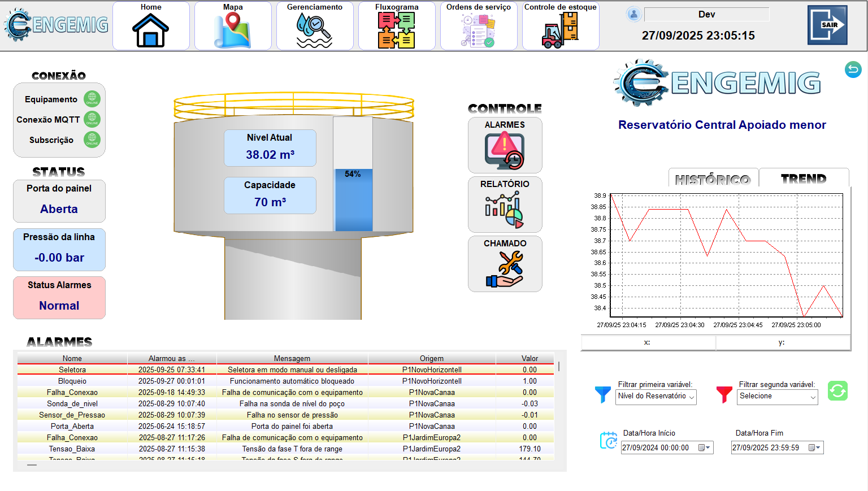Open the Data/Hora Fim calendar picker
The width and height of the screenshot is (868, 491).
pos(814,448)
